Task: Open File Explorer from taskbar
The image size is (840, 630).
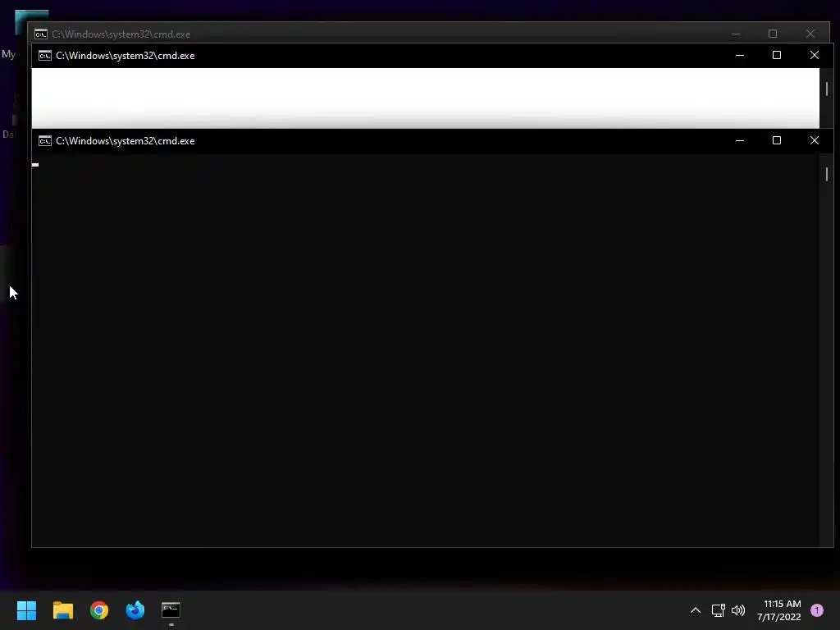Action: [x=62, y=610]
